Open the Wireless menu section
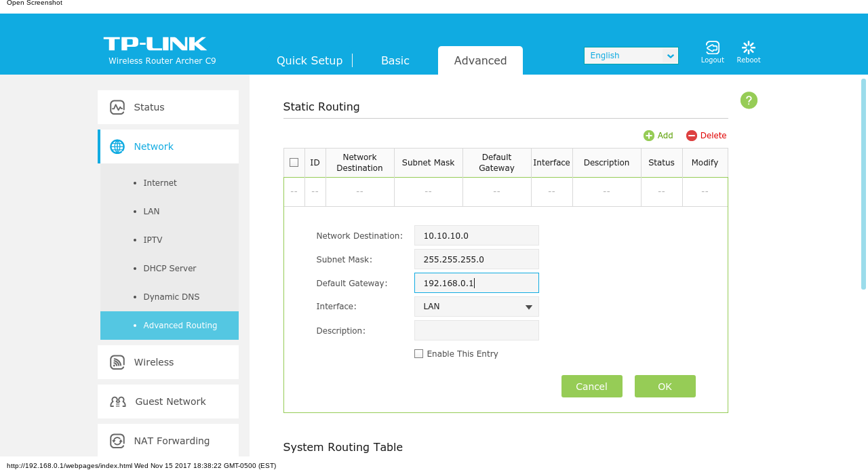This screenshot has width=868, height=470. click(x=168, y=362)
